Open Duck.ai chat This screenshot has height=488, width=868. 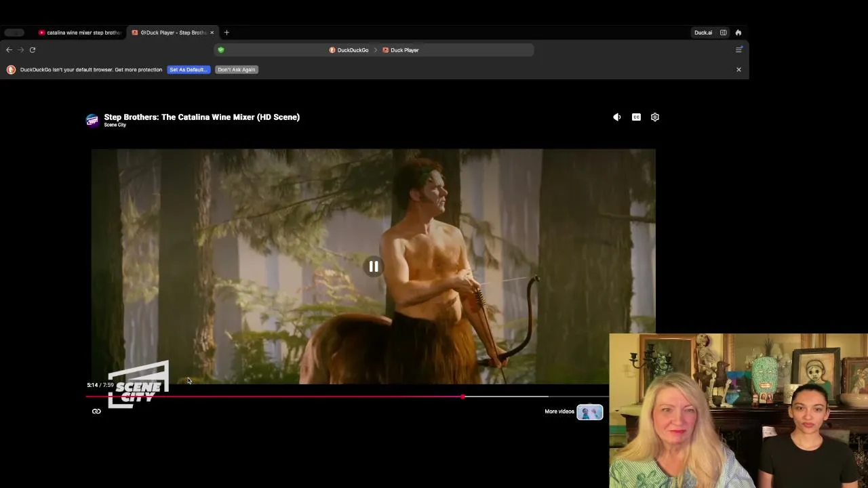tap(703, 33)
